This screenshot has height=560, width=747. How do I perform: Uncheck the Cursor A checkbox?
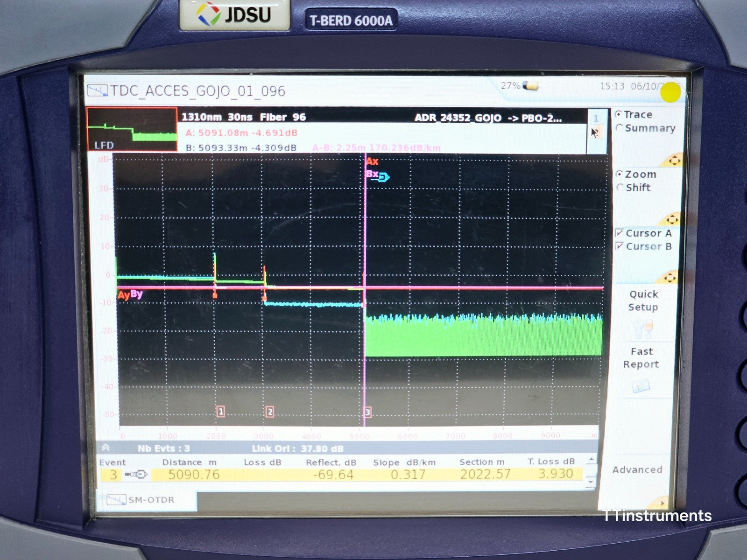(x=620, y=233)
